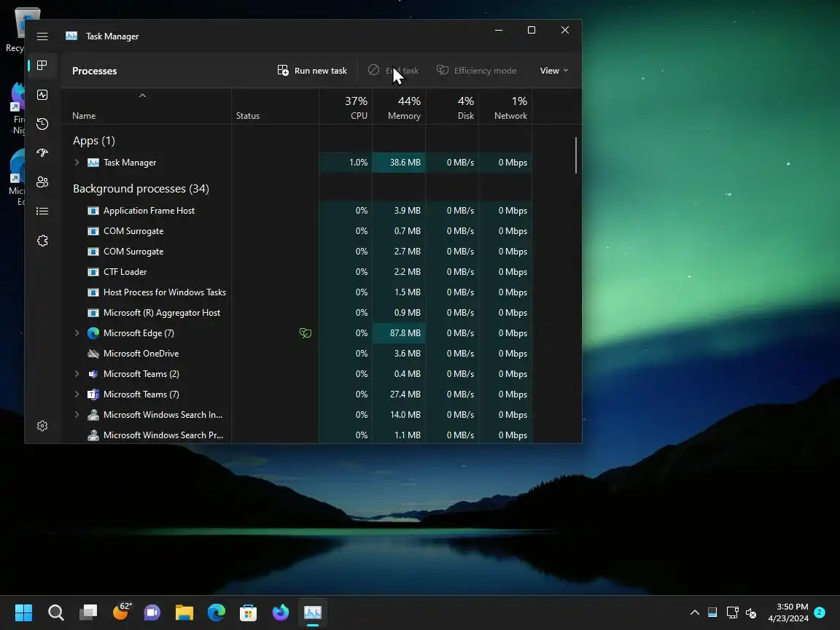The width and height of the screenshot is (840, 630).
Task: Select Microsoft OneDrive process name
Action: [x=141, y=354]
